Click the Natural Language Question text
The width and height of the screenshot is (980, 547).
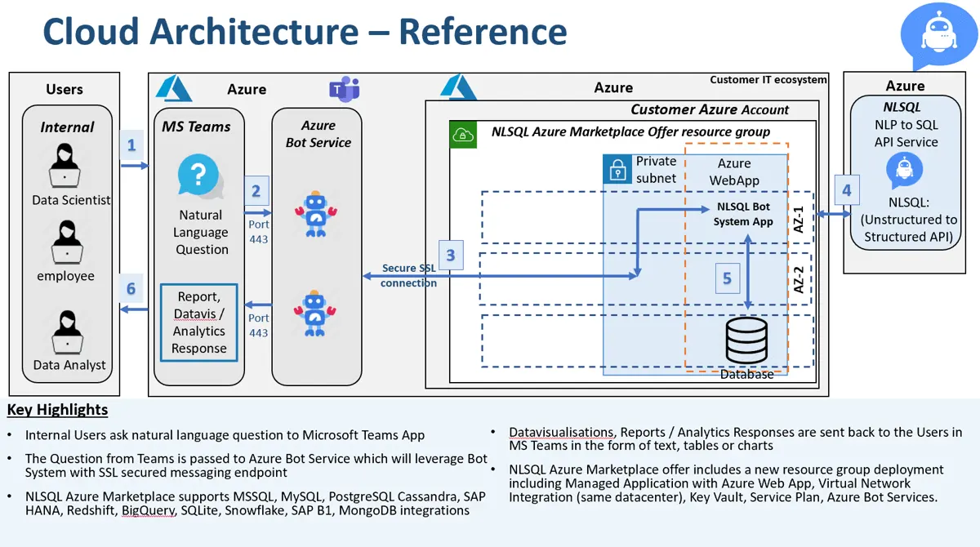point(201,232)
